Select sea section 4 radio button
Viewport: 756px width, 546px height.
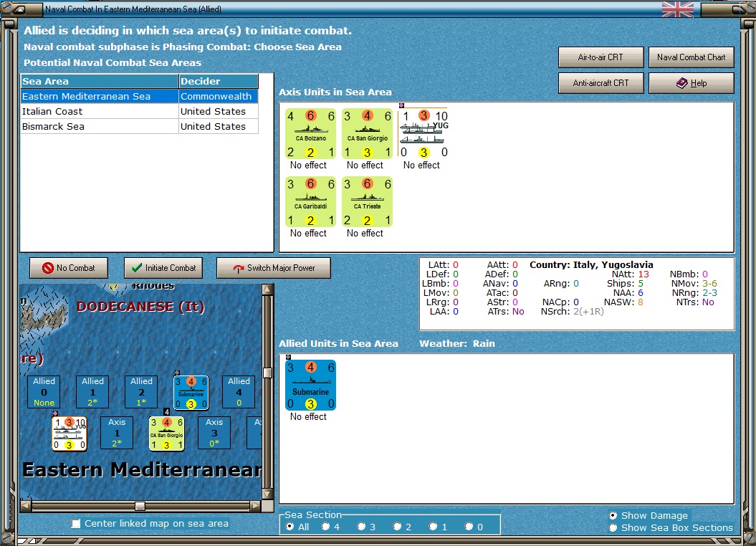pos(326,526)
